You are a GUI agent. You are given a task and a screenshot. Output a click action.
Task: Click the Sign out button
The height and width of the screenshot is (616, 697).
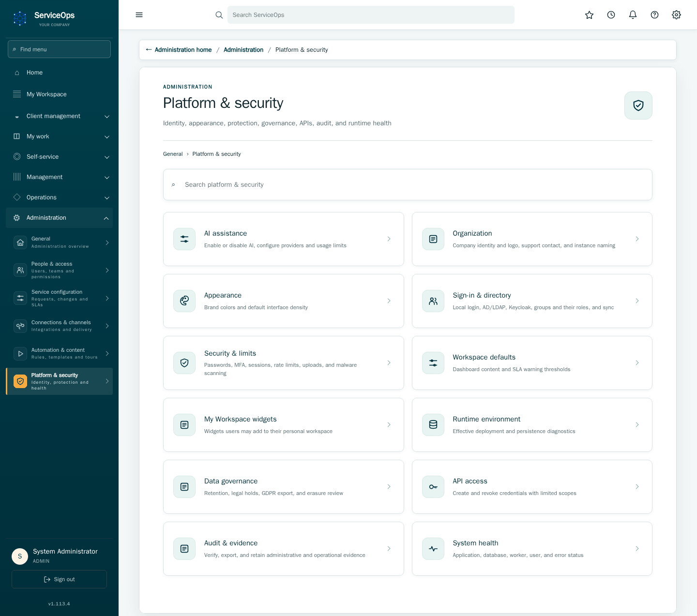(59, 579)
